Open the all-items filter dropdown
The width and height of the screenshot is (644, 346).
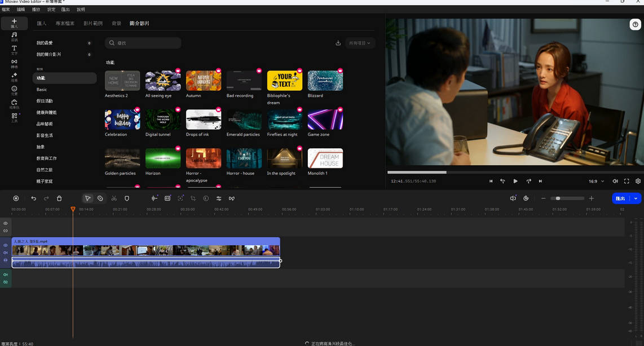(360, 43)
